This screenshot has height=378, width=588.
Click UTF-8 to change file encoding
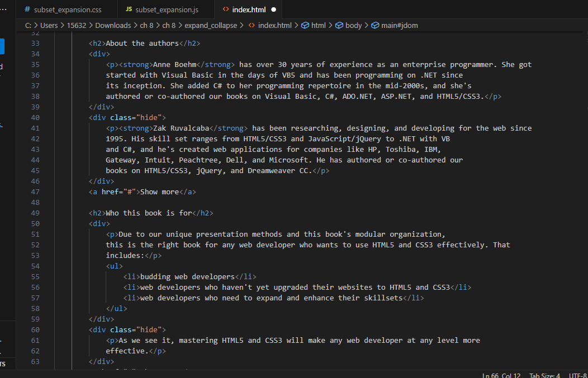click(577, 375)
